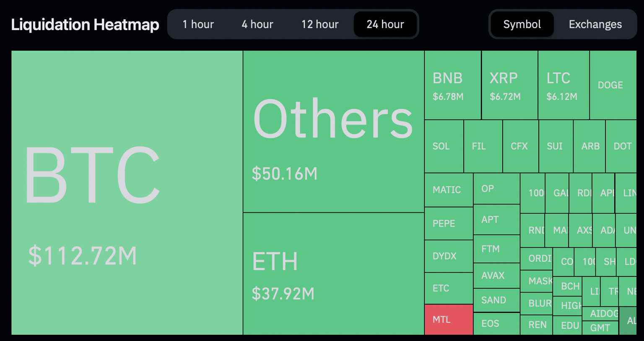Select the 1 hour timeframe tab
Image resolution: width=644 pixels, height=341 pixels.
tap(198, 24)
